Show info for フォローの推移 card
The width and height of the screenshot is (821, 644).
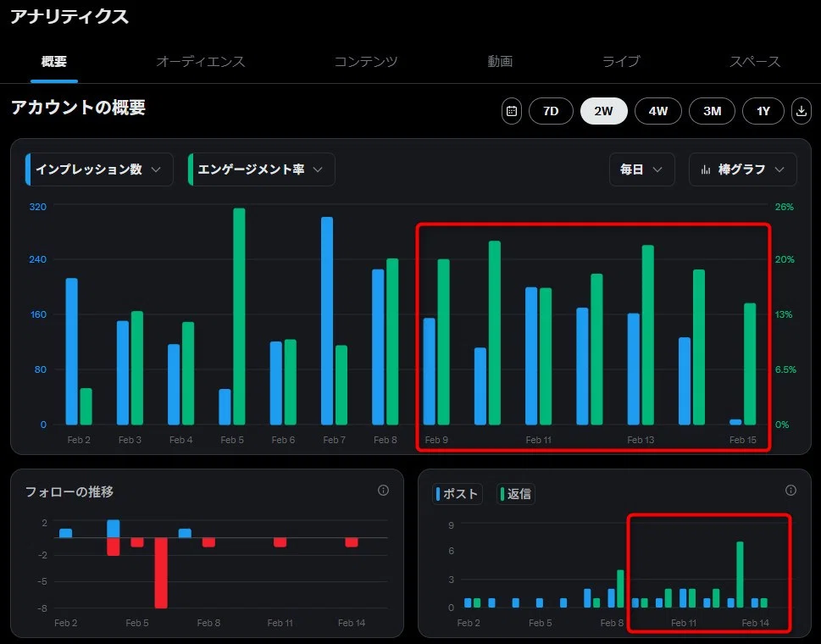click(x=383, y=490)
